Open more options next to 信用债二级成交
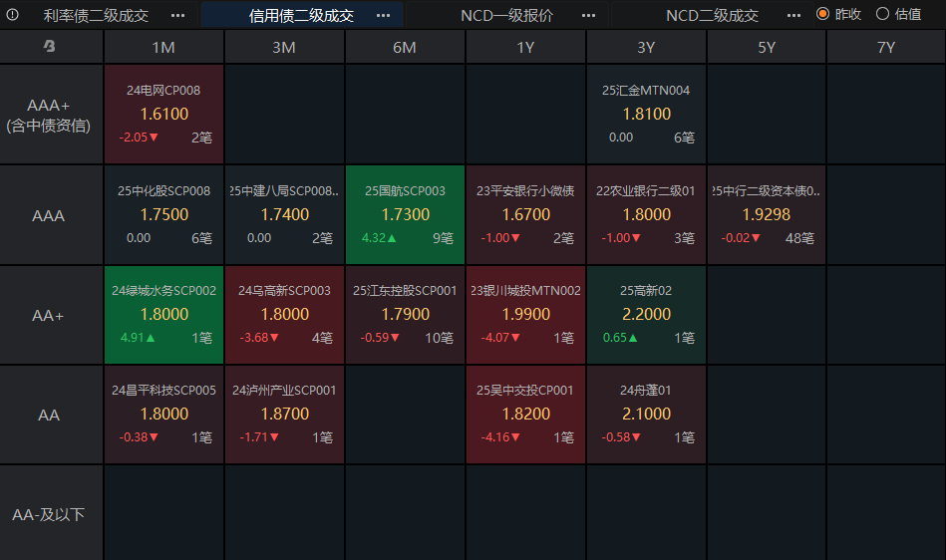The image size is (946, 560). [383, 15]
